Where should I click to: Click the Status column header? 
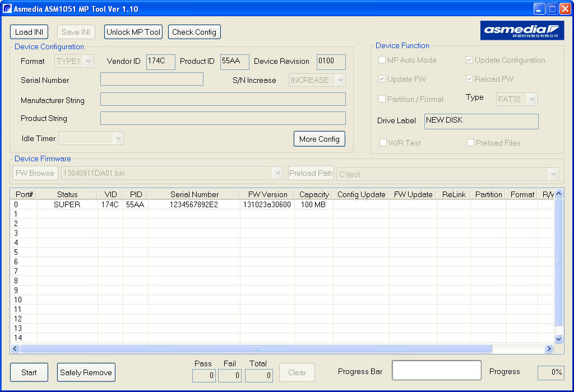pyautogui.click(x=67, y=194)
